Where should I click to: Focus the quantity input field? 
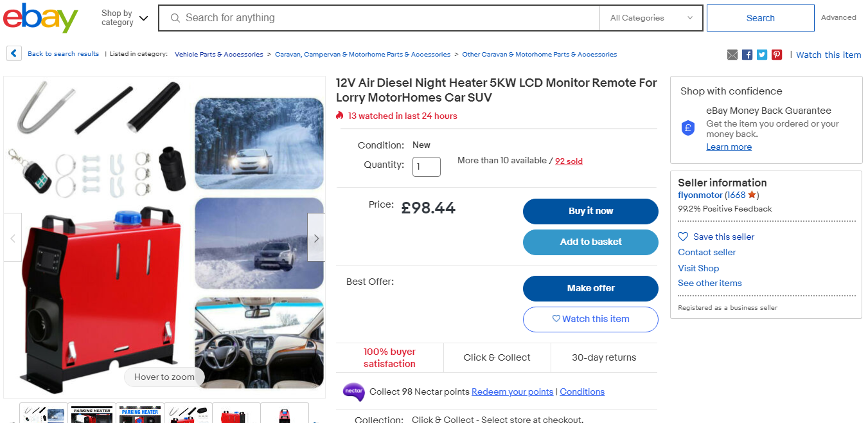[x=427, y=166]
